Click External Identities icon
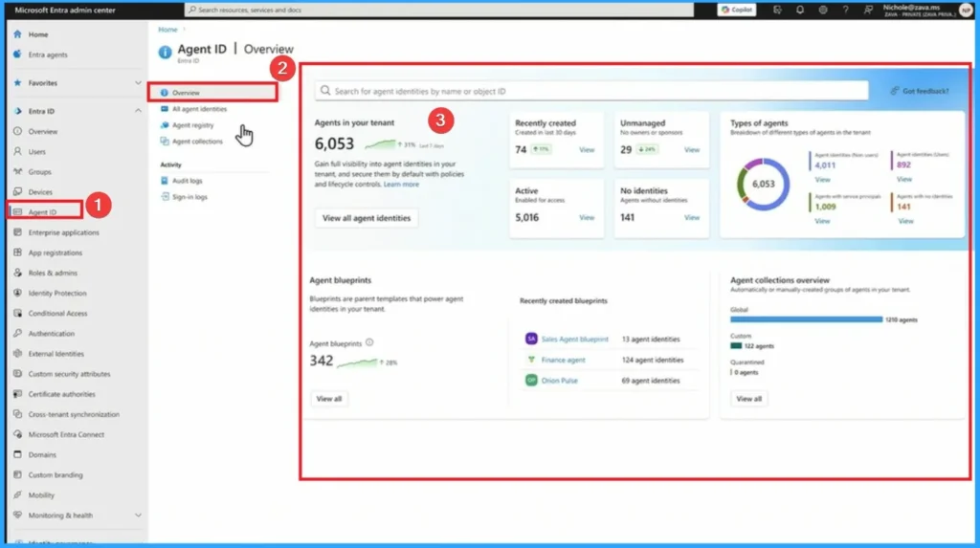980x548 pixels. pos(17,354)
